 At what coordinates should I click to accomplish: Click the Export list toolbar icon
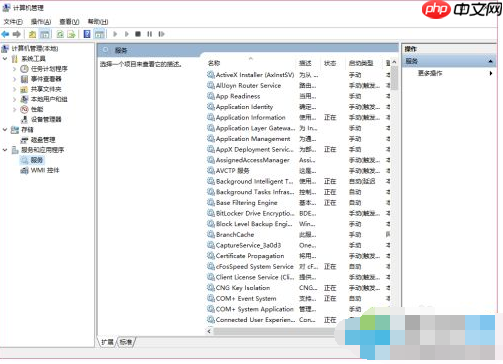coord(71,34)
